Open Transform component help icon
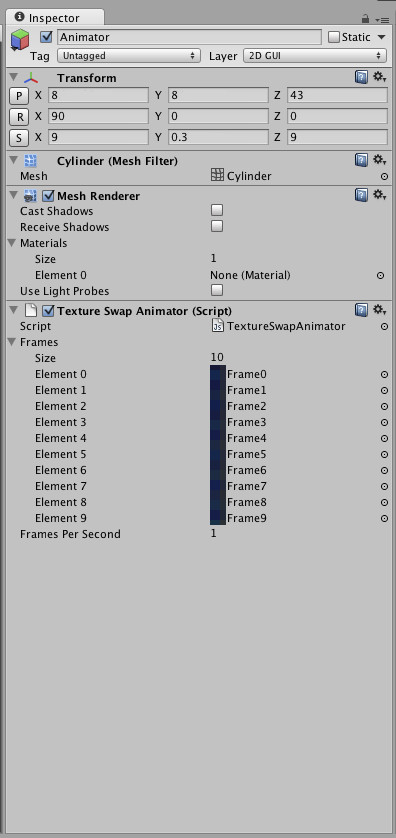This screenshot has width=396, height=838. point(361,77)
